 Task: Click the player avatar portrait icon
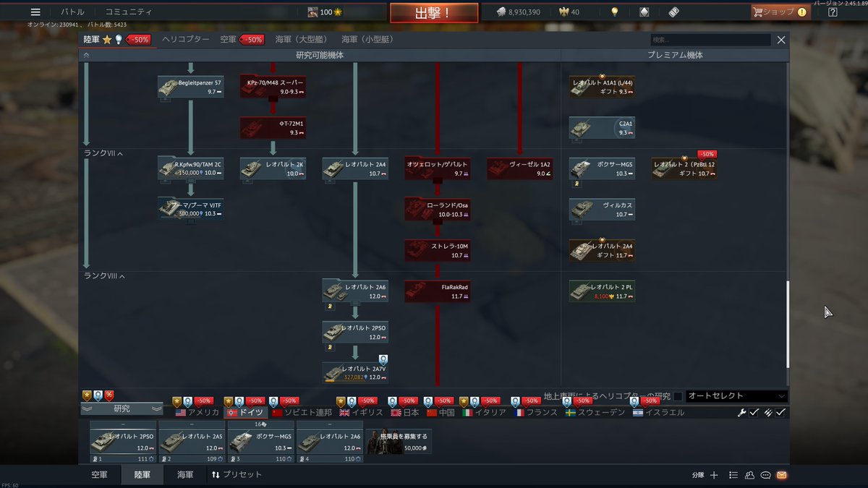point(312,12)
